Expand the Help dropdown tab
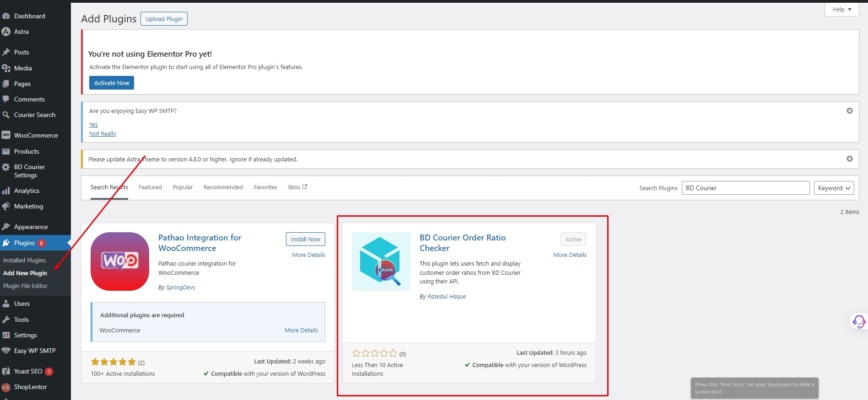 click(x=841, y=9)
